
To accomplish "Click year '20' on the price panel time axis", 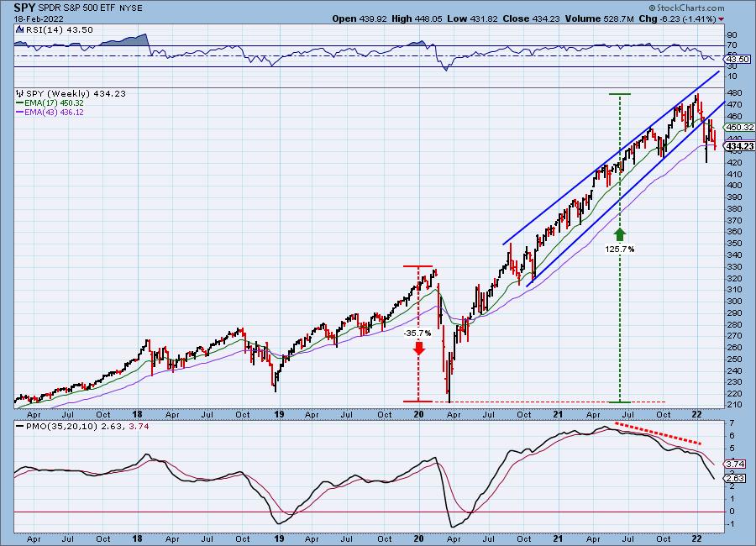I will pyautogui.click(x=418, y=414).
